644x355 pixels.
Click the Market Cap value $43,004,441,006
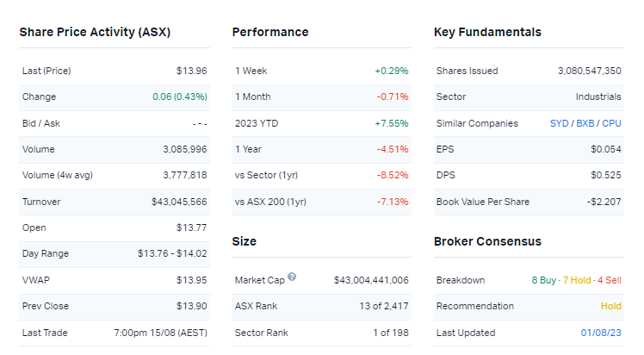pos(371,280)
